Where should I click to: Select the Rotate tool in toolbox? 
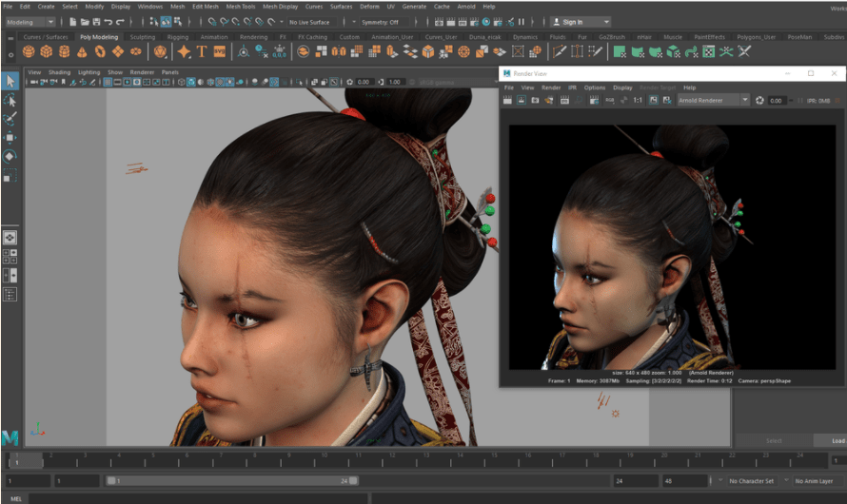pos(10,157)
